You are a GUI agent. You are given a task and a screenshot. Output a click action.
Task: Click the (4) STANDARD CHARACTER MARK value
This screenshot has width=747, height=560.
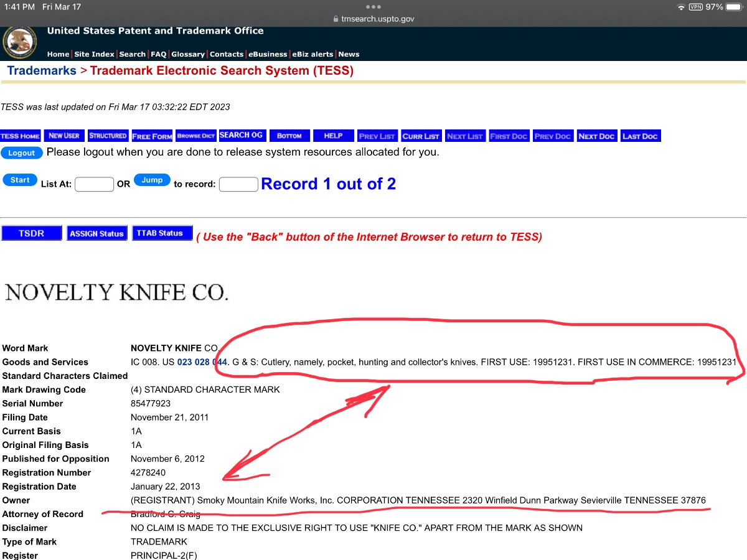point(205,390)
